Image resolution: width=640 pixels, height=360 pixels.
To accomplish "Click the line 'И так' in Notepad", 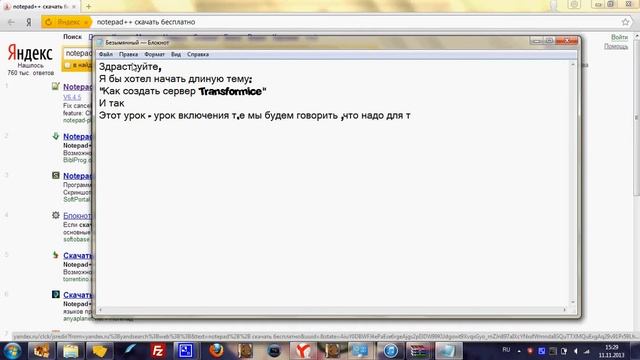I will point(112,103).
